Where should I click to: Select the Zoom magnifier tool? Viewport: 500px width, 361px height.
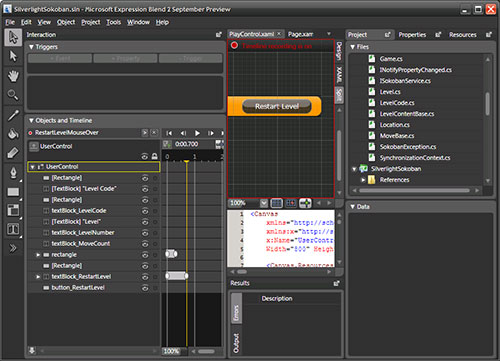[x=13, y=95]
